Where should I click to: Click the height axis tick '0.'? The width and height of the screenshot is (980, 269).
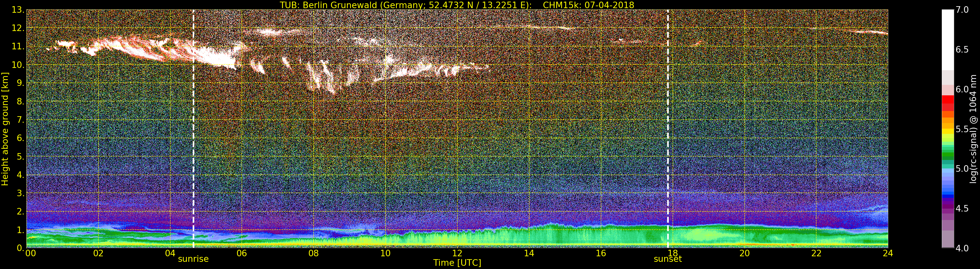point(21,248)
